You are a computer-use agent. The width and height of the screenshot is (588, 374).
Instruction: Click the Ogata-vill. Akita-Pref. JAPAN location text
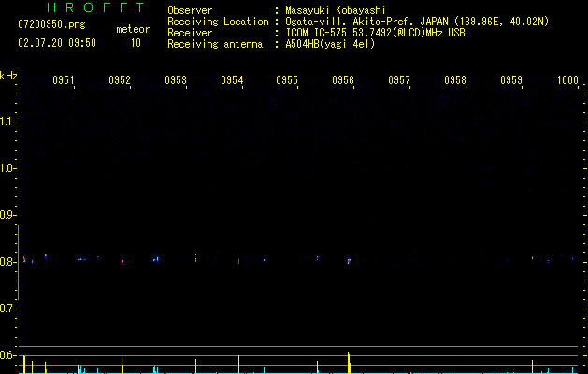pos(417,22)
